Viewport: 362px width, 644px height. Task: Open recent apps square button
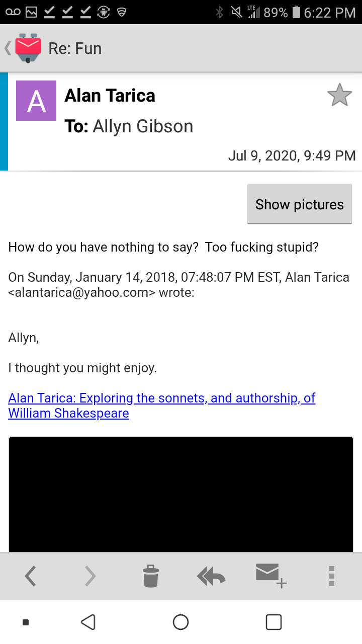[x=273, y=622]
